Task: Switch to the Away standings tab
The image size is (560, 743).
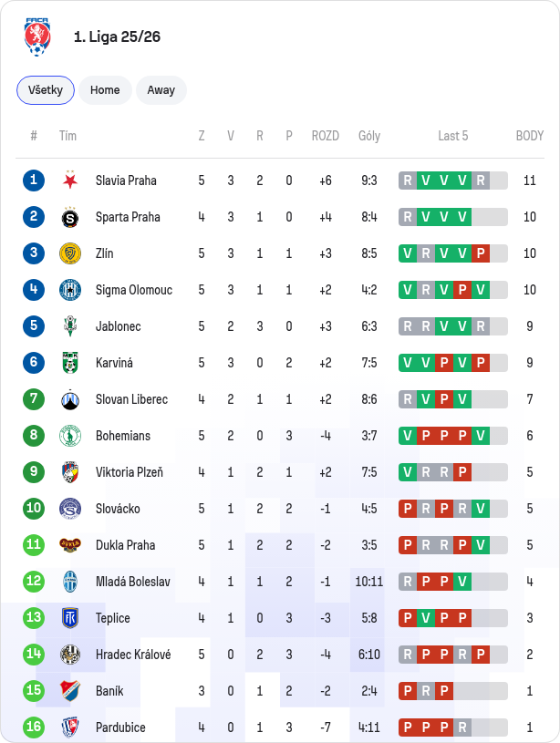Action: (x=161, y=90)
